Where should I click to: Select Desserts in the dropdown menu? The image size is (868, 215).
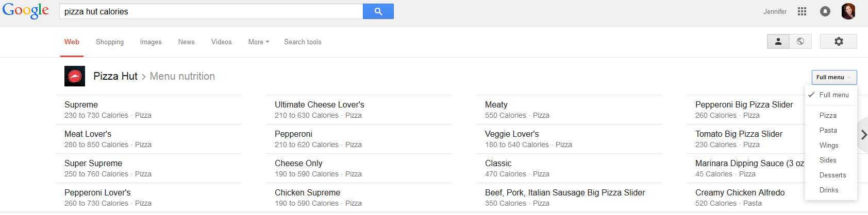(832, 175)
